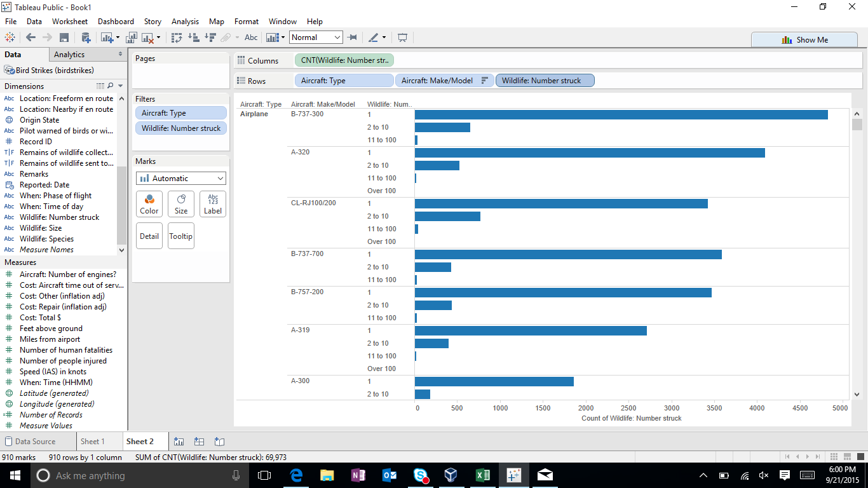The height and width of the screenshot is (488, 868).
Task: Open the Analysis menu
Action: tap(185, 21)
